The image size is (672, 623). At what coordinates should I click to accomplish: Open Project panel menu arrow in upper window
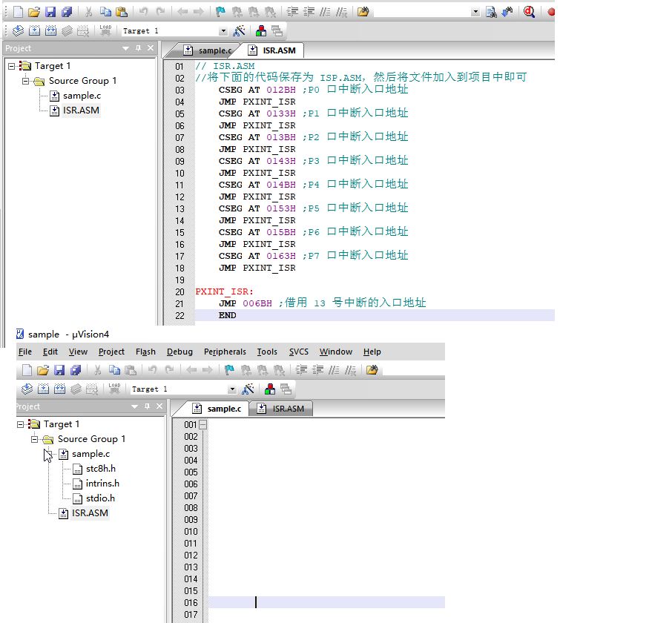(x=125, y=48)
